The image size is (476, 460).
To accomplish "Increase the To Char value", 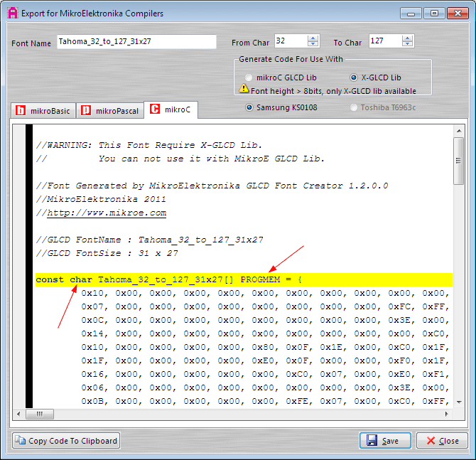I will tap(407, 38).
